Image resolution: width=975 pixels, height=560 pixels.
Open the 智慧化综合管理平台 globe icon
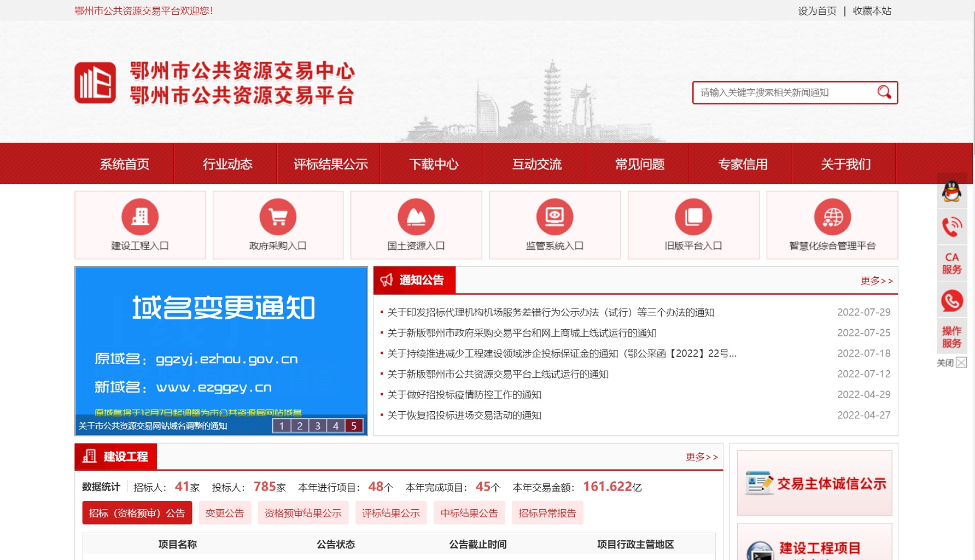pos(832,217)
